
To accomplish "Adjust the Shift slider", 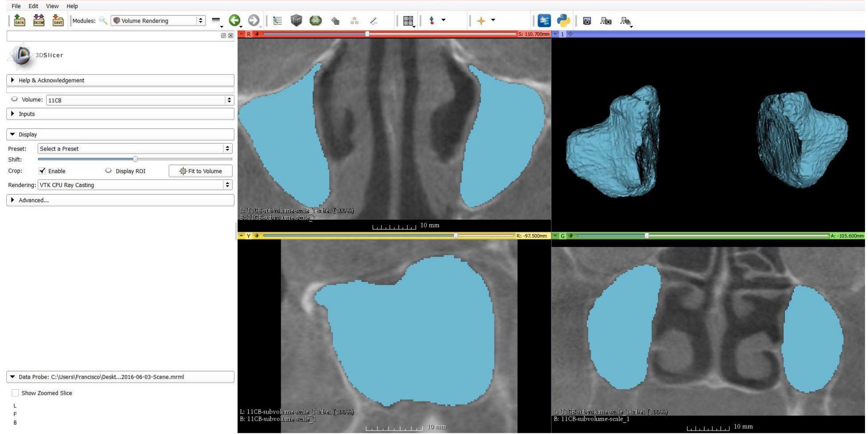I will pyautogui.click(x=135, y=159).
